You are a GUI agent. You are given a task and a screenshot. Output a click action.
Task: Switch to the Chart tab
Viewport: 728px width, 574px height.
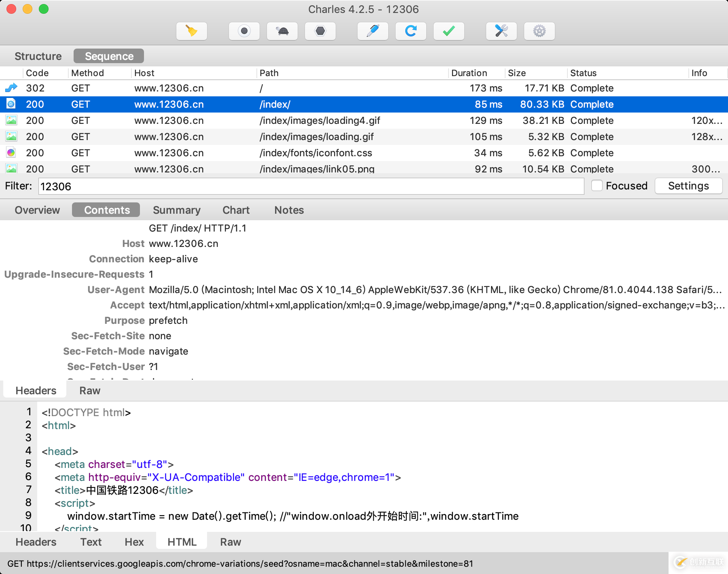(236, 210)
